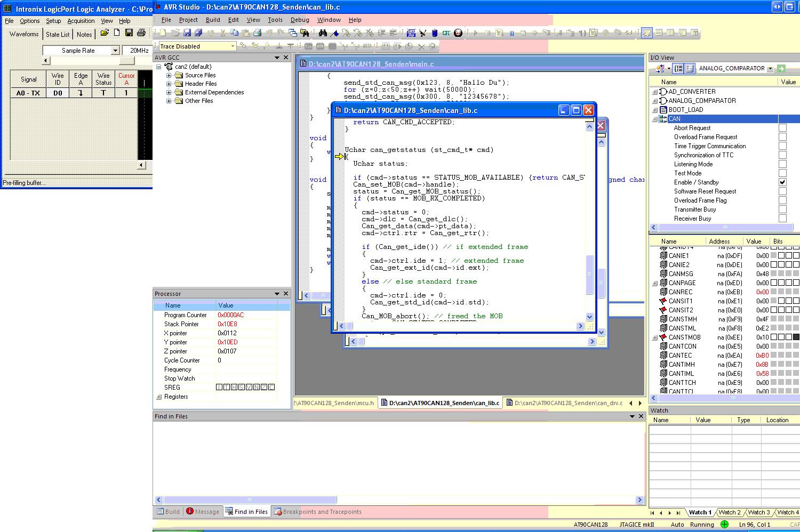Click the blue flag Toggle Bookmark icon
Viewport: 800px width, 532px height.
click(334, 33)
